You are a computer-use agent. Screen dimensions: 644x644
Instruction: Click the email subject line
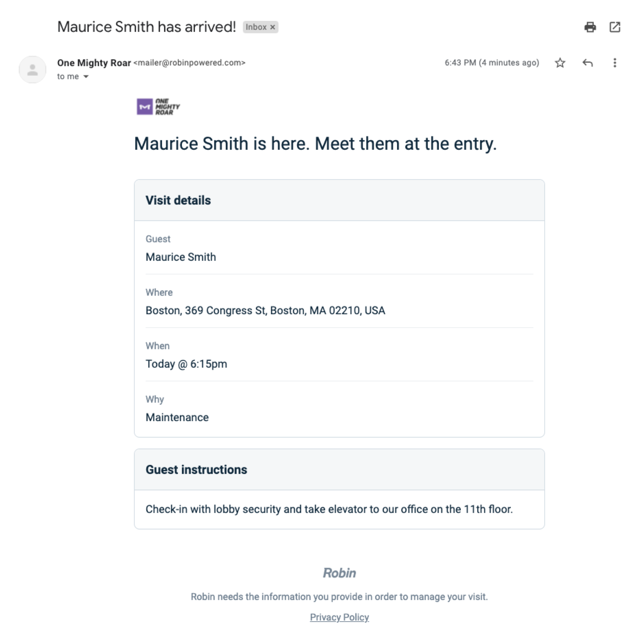pyautogui.click(x=147, y=27)
